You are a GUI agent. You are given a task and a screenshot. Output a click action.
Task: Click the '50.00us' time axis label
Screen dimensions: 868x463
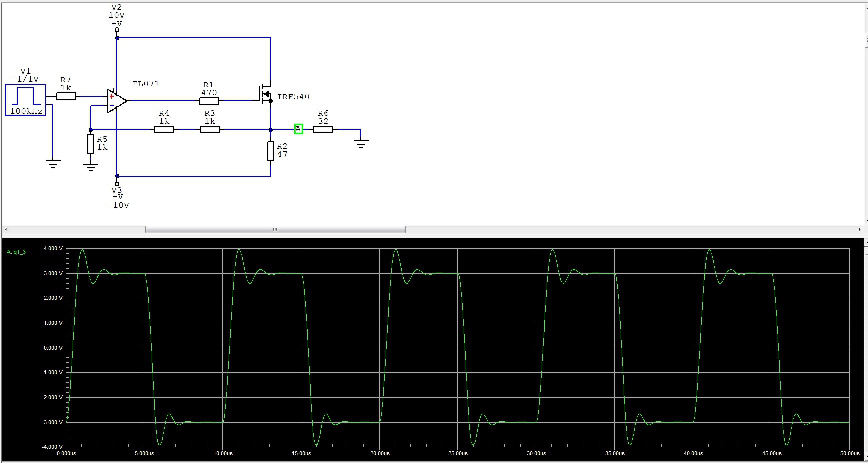click(x=850, y=453)
